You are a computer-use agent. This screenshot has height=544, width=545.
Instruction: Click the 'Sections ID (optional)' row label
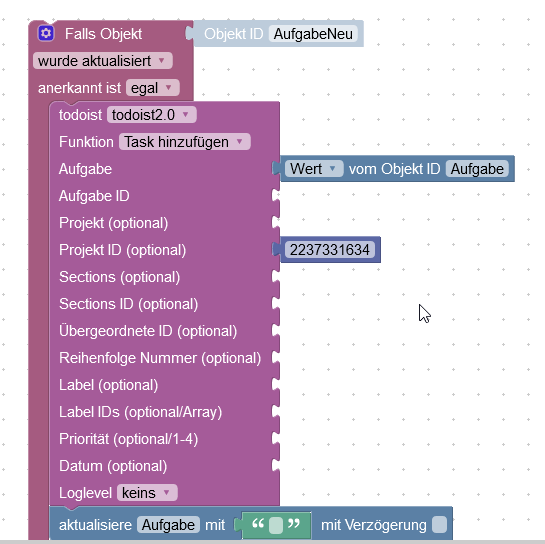coord(129,304)
